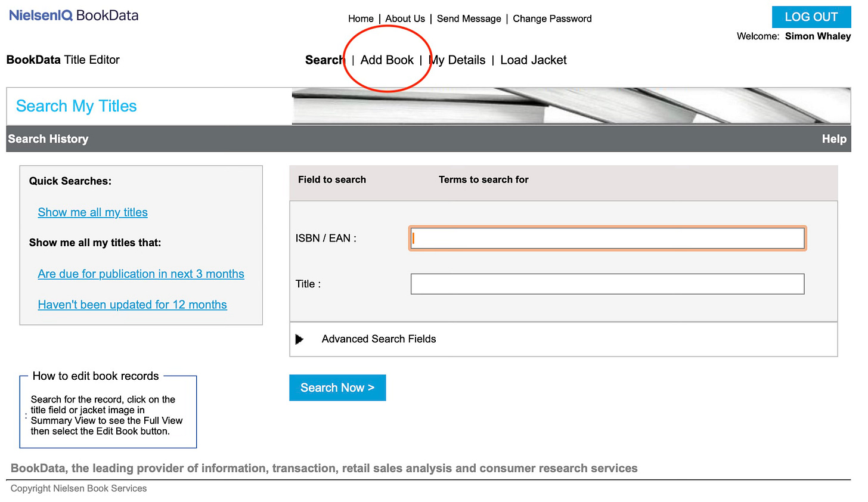Select the Search menu item
The image size is (868, 502).
(x=325, y=60)
